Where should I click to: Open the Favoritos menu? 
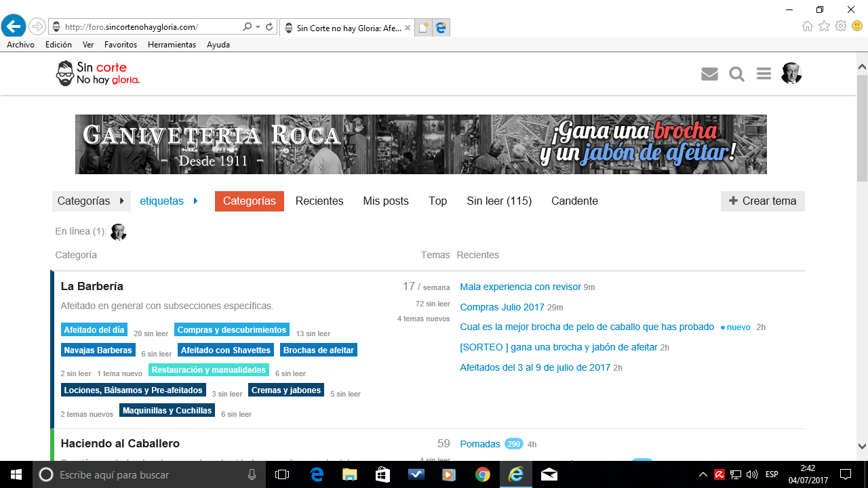tap(121, 45)
